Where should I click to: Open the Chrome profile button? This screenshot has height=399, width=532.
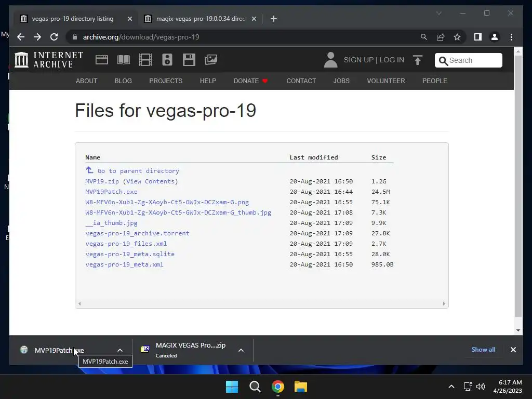coord(495,37)
